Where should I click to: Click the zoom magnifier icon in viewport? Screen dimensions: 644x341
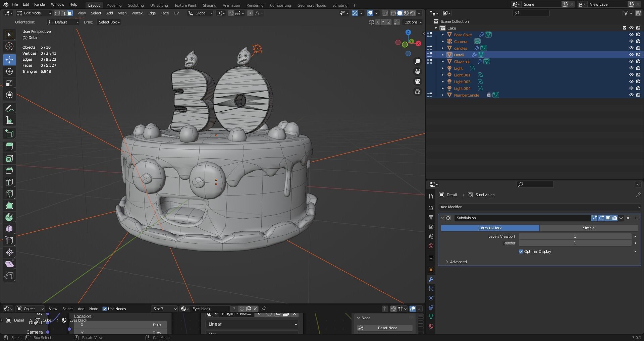(418, 61)
